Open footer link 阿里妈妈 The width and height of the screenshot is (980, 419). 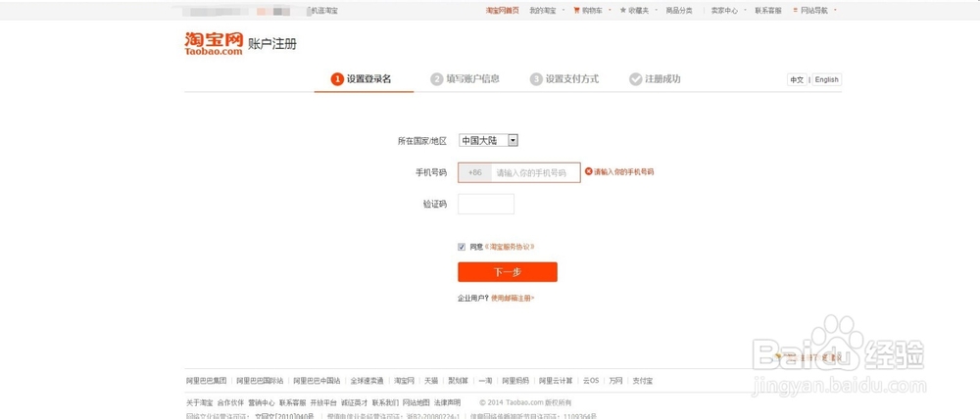(515, 380)
